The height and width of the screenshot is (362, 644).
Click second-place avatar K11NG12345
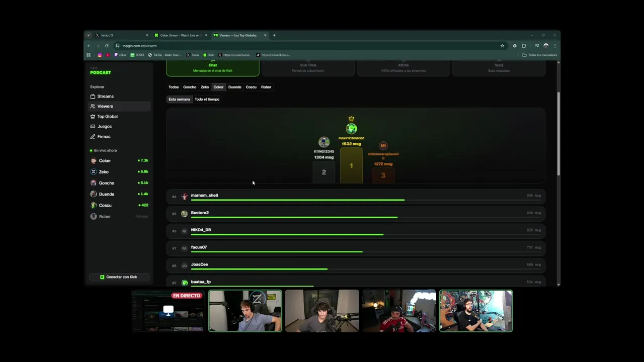click(x=324, y=142)
